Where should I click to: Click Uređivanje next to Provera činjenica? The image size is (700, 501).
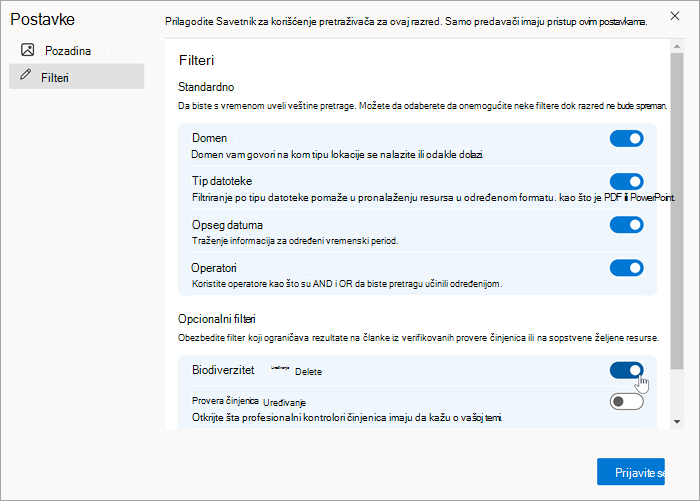[284, 403]
